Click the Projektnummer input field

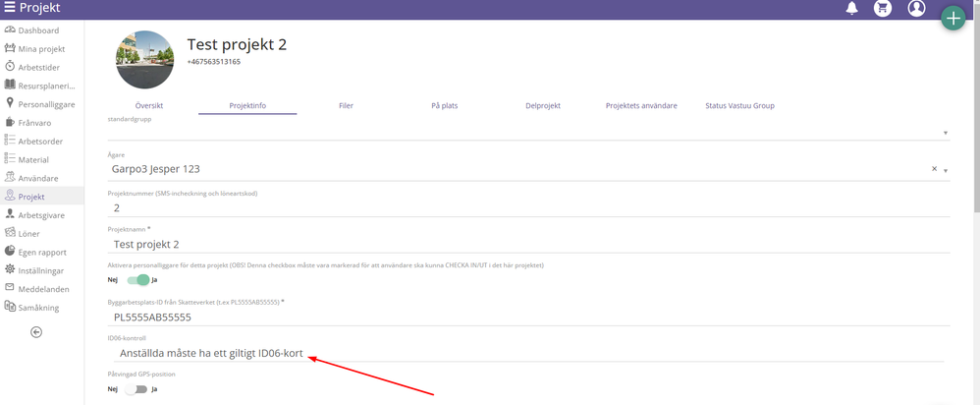(528, 207)
